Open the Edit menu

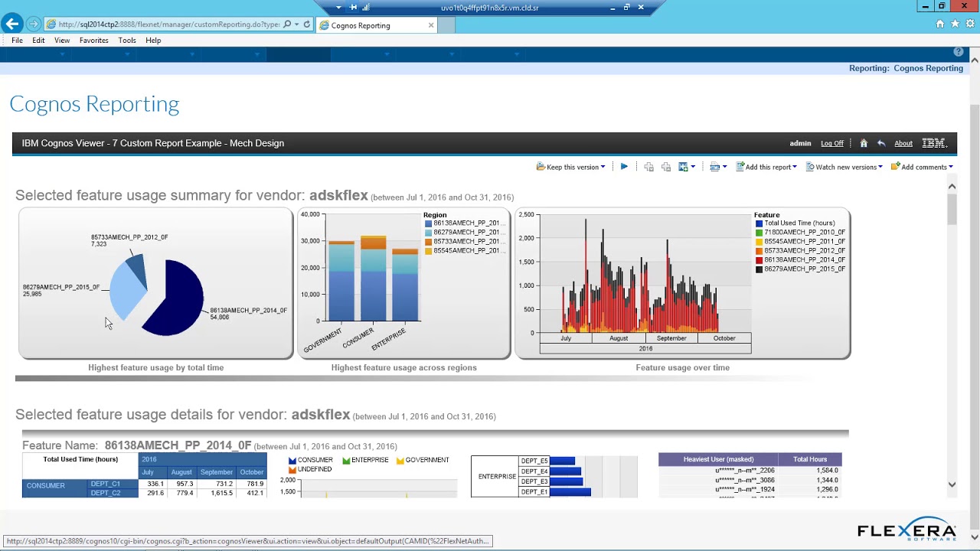click(x=38, y=41)
